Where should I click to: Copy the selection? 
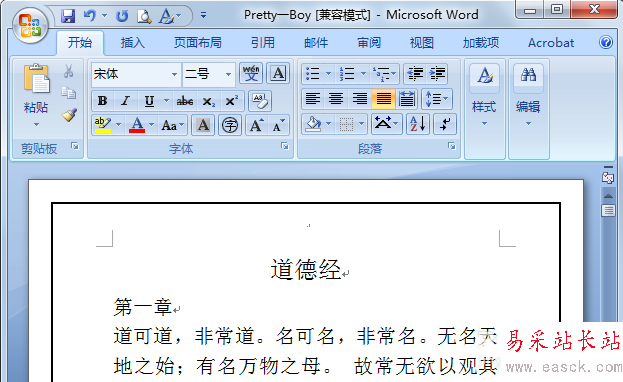tap(69, 93)
